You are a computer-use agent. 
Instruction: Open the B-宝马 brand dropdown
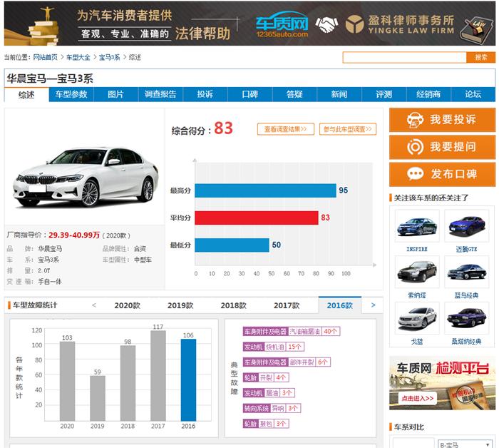point(464,444)
